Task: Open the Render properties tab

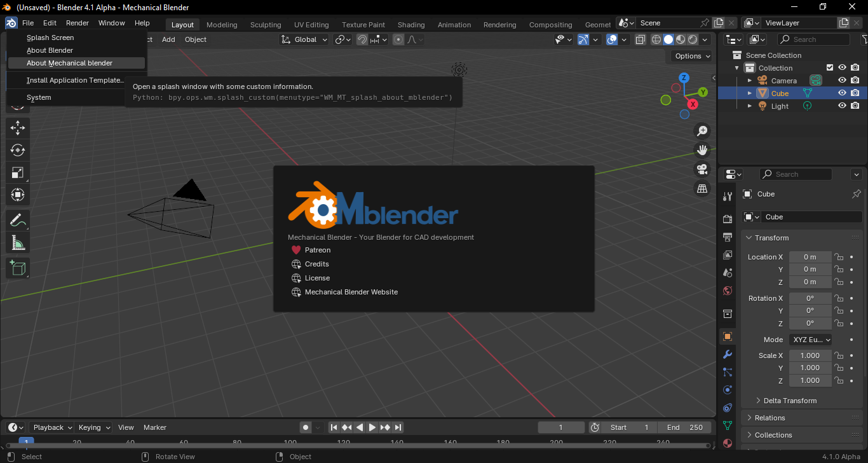Action: (728, 219)
